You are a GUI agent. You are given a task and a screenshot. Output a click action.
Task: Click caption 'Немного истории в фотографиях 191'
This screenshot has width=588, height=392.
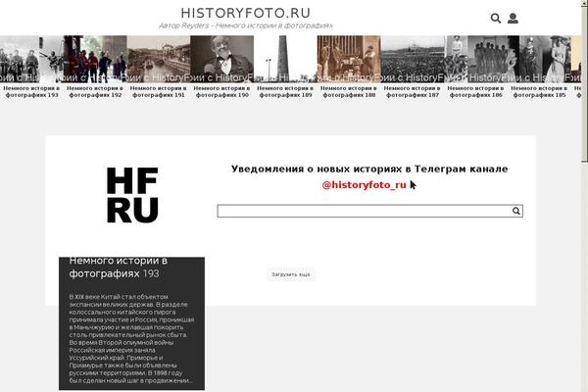coord(159,91)
